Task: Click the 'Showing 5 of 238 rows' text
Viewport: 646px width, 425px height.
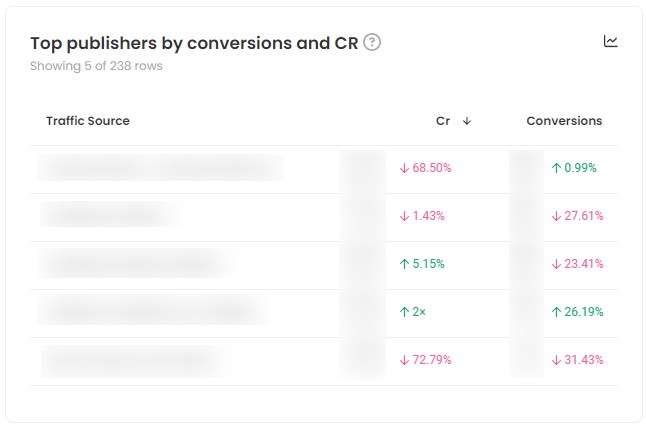Action: coord(96,66)
